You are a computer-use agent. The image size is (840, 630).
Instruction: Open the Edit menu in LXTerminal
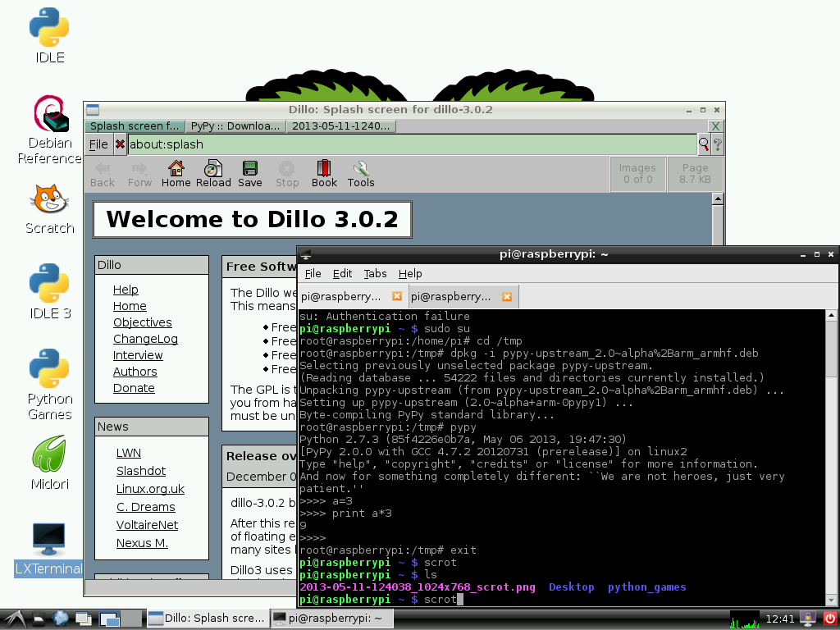tap(342, 273)
